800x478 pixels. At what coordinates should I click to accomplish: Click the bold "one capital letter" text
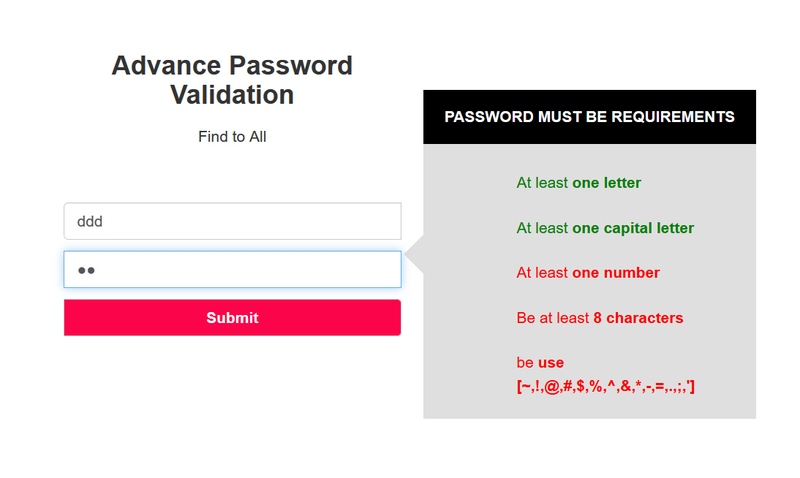(632, 228)
